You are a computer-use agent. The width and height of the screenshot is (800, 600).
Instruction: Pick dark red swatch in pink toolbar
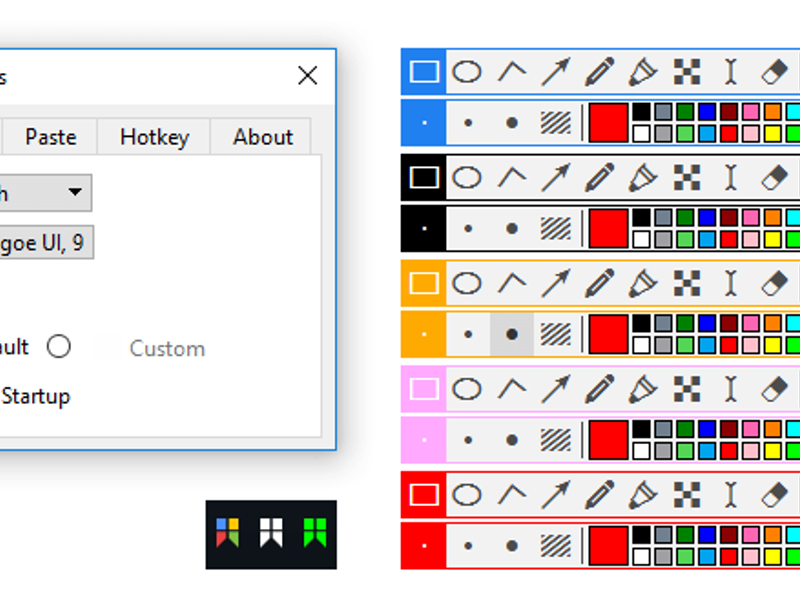[729, 429]
